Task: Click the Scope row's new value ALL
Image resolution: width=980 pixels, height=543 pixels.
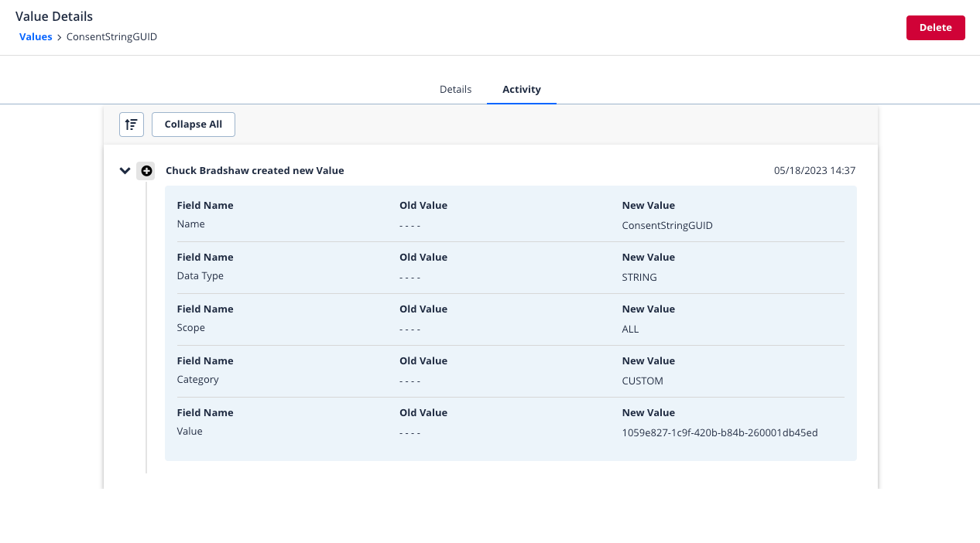Action: point(630,329)
